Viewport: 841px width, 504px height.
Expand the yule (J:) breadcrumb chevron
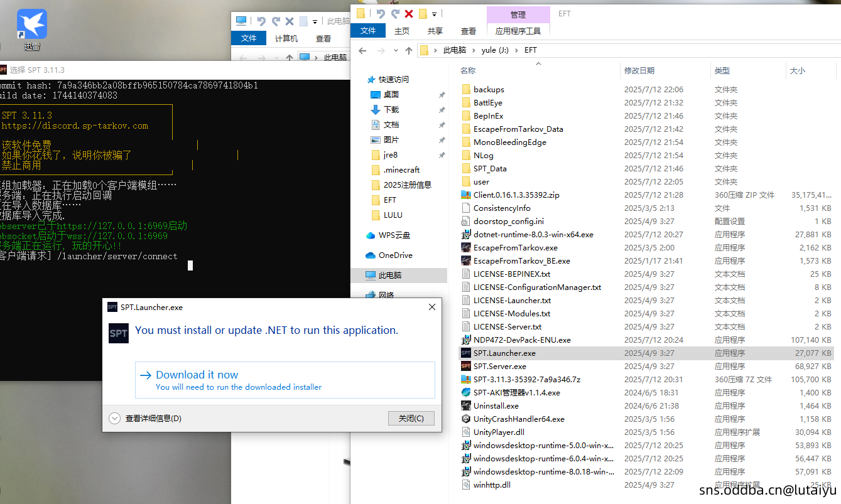point(517,50)
